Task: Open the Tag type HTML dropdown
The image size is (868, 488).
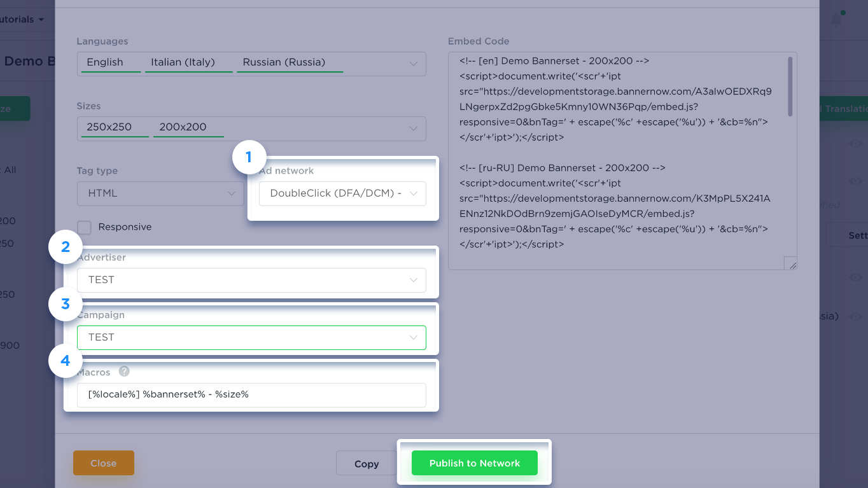Action: click(160, 193)
